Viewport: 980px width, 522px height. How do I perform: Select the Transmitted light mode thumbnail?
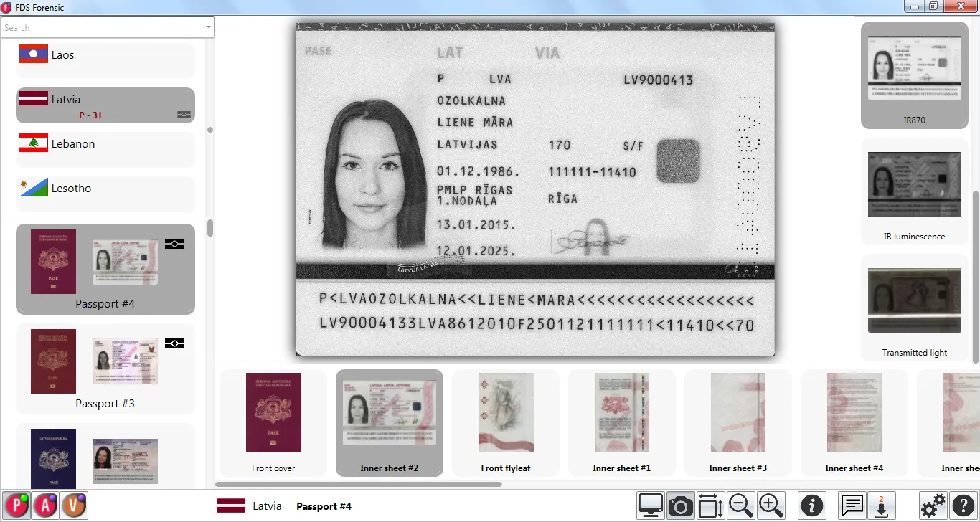pyautogui.click(x=914, y=308)
